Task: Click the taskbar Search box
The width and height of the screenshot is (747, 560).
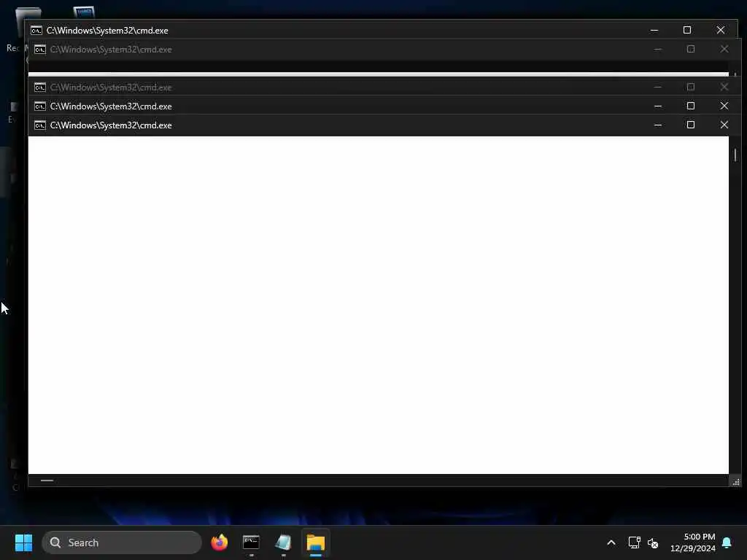Action: coord(122,542)
